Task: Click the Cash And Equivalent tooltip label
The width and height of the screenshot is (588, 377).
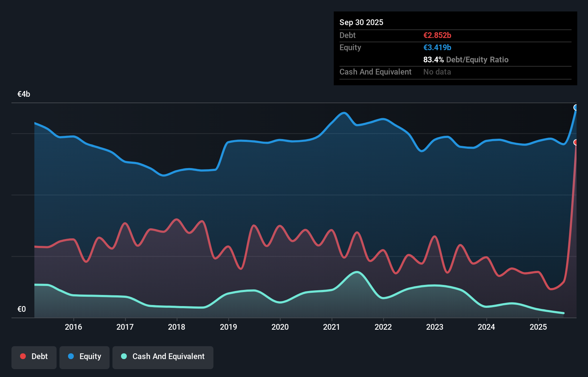Action: 375,72
